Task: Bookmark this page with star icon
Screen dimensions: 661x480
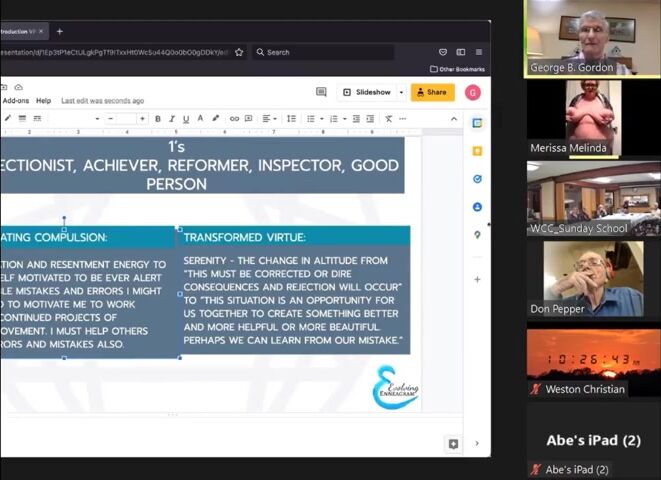Action: [239, 52]
